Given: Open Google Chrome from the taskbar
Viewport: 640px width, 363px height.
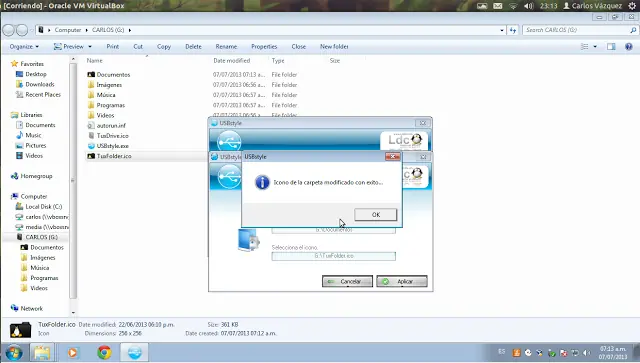Looking at the screenshot, I should pos(104,352).
